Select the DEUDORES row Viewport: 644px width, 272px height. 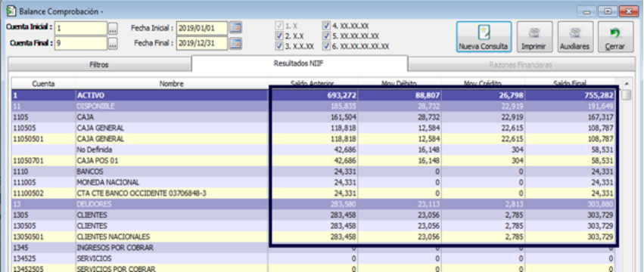(313, 204)
